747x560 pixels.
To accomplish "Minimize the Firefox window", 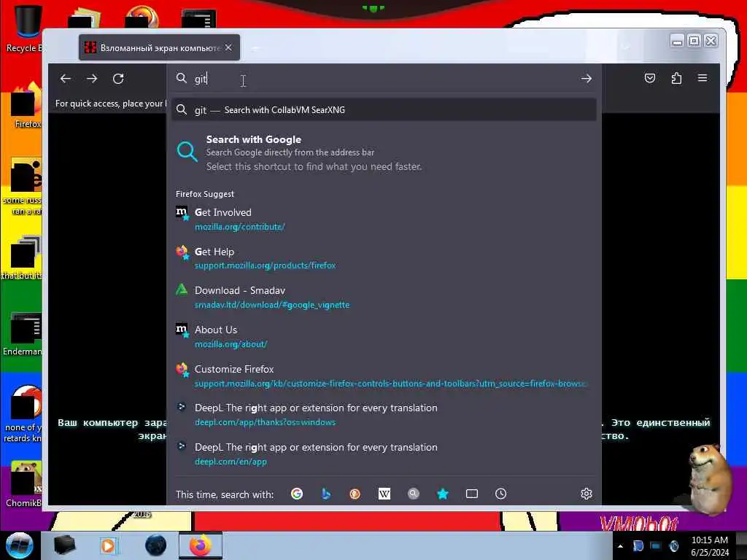I will (677, 41).
